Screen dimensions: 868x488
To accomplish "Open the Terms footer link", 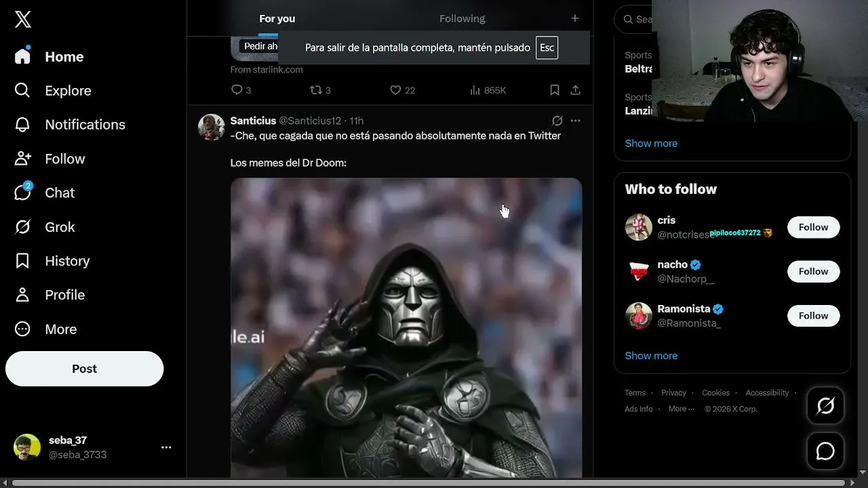I will 635,392.
